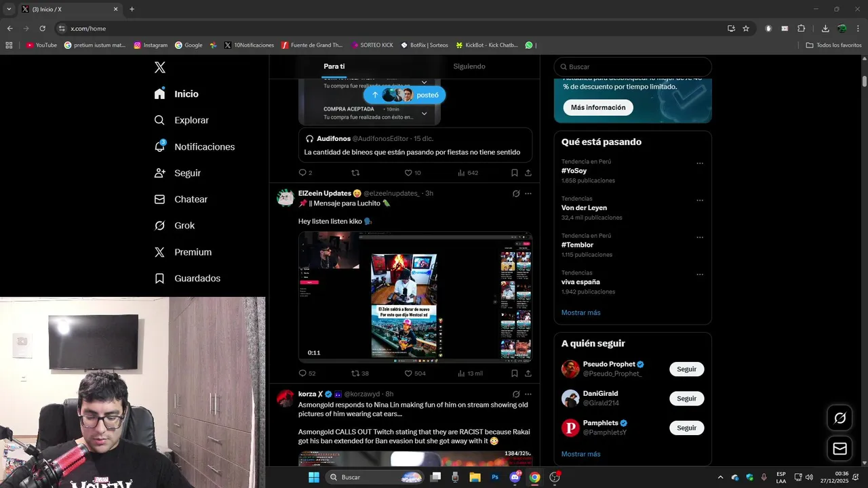The width and height of the screenshot is (868, 488).
Task: Open more options for #YoSoy trend
Action: click(x=700, y=163)
